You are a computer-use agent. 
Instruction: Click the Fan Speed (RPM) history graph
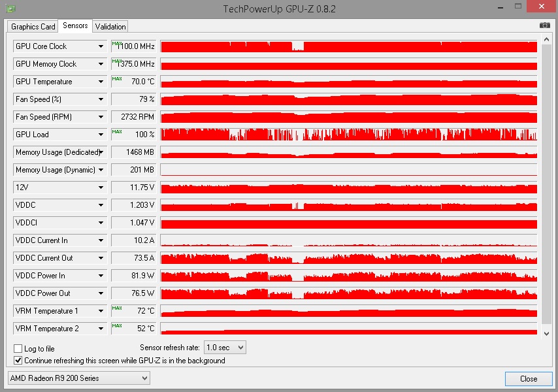[349, 117]
